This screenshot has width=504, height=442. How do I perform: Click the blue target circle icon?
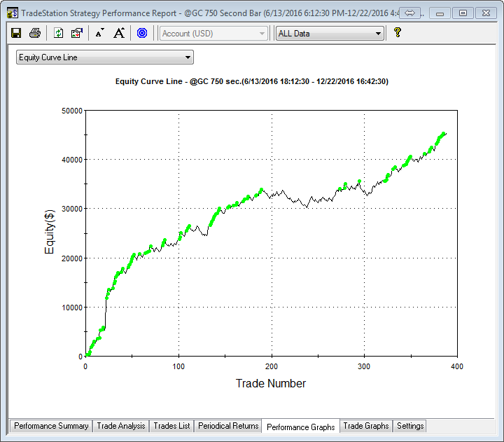[142, 33]
